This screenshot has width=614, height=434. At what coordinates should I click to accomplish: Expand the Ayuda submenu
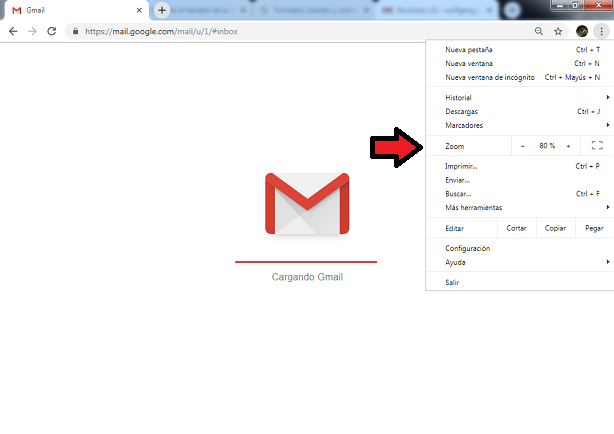520,262
